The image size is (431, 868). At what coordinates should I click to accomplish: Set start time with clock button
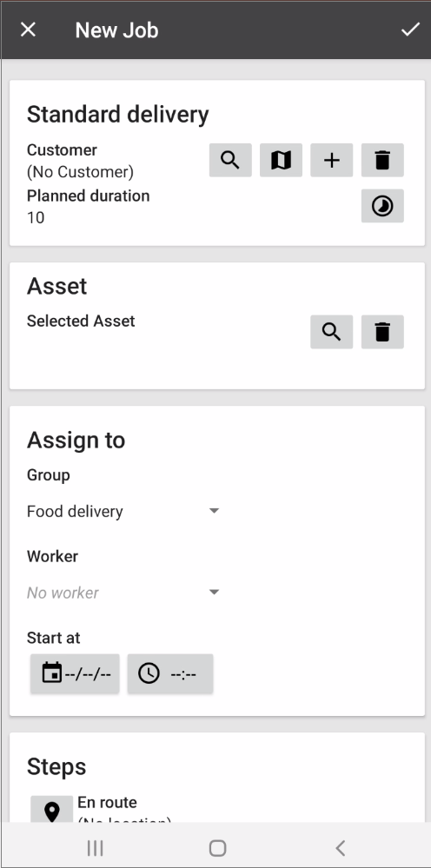pos(170,673)
